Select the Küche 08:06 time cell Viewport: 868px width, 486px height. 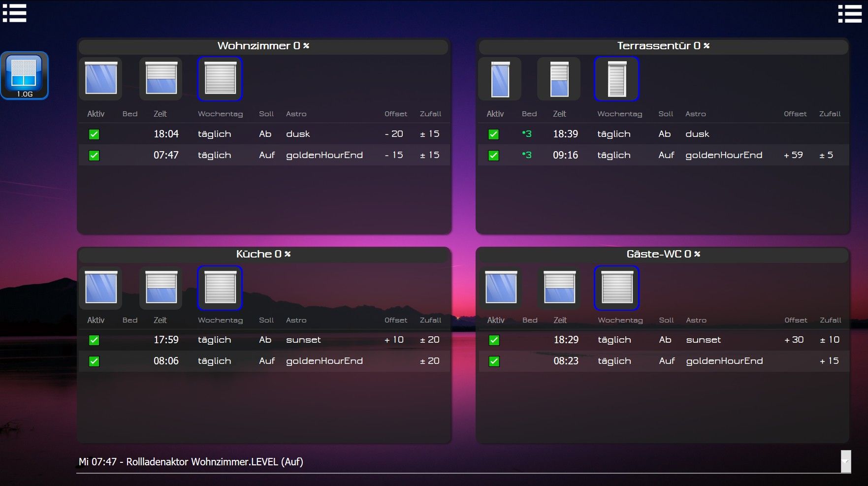click(x=166, y=361)
